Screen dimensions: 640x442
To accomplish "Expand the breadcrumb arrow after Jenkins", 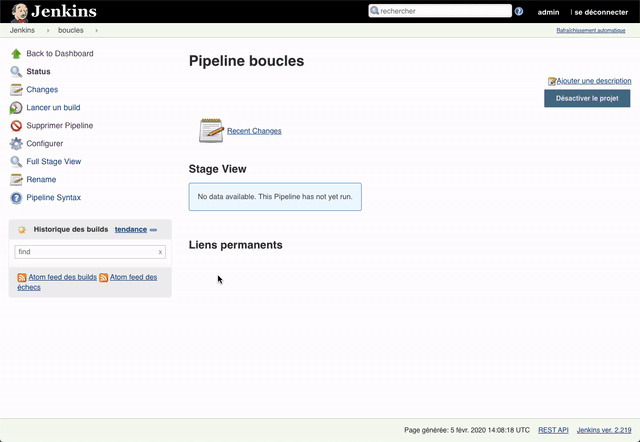I will 48,31.
